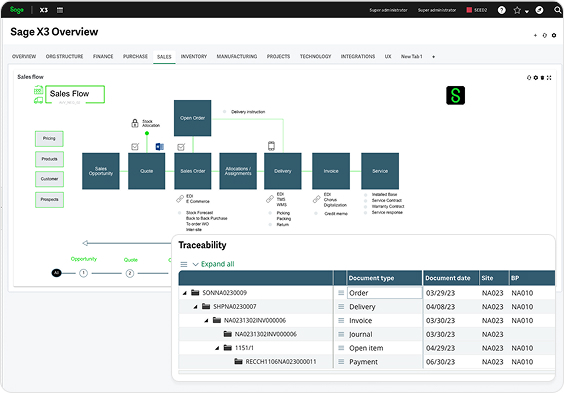Select the RECCH1106NA023000011 row
Screen dimensions: 564x393
tap(367, 362)
